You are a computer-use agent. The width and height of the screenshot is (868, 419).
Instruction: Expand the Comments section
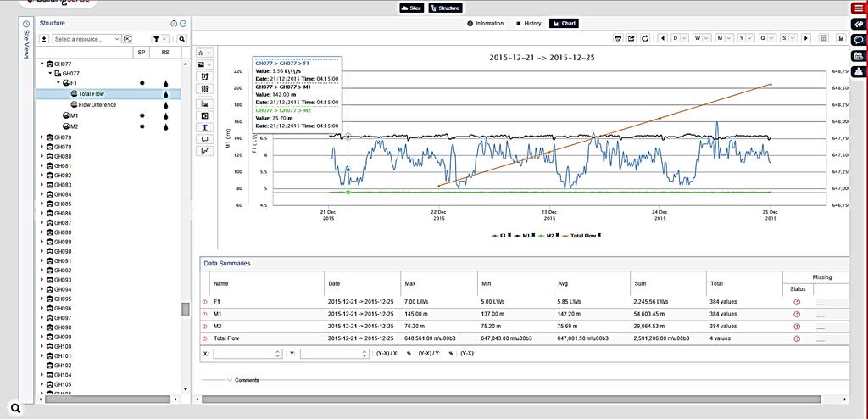coord(230,380)
